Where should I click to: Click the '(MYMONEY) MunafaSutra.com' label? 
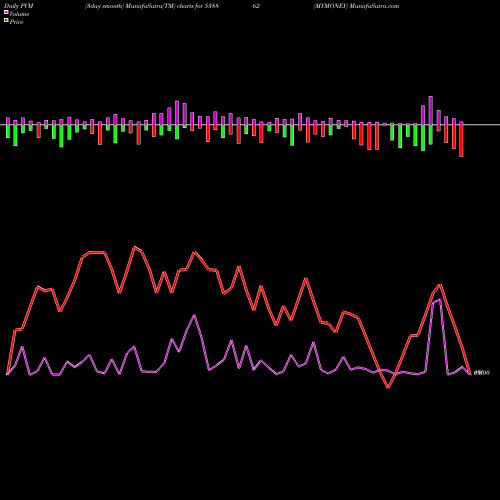coord(356,6)
